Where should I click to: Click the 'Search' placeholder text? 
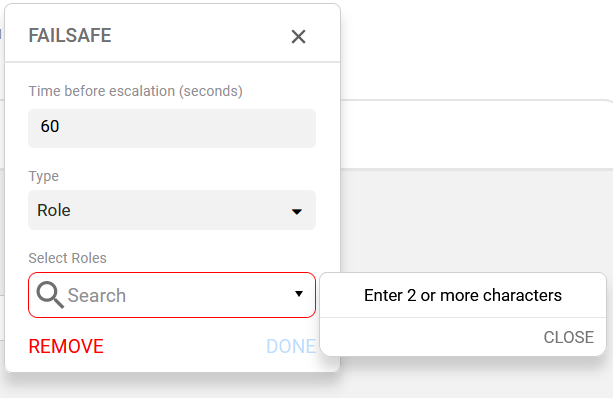97,295
